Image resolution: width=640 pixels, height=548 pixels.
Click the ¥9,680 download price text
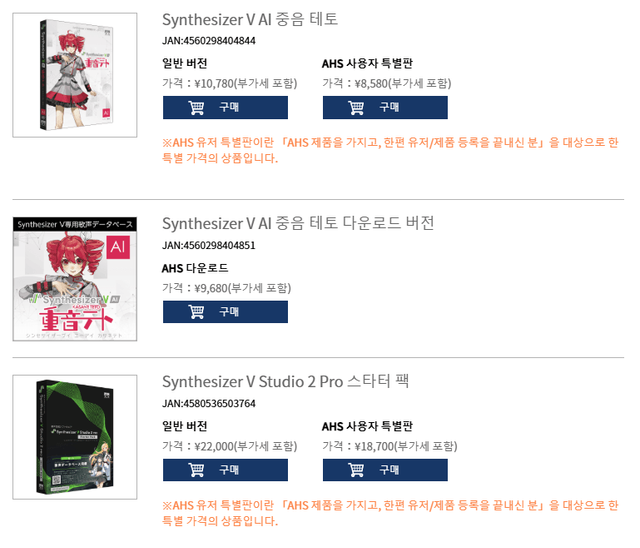click(x=226, y=288)
